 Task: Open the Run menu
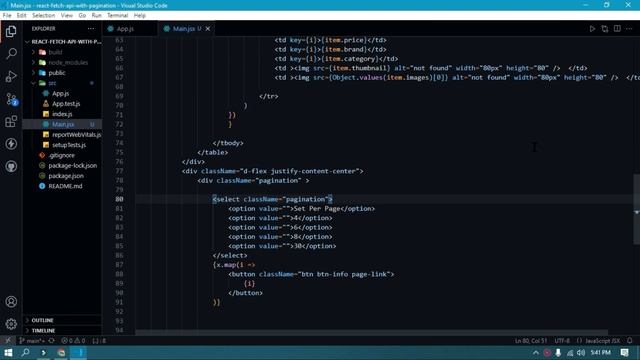pyautogui.click(x=96, y=16)
